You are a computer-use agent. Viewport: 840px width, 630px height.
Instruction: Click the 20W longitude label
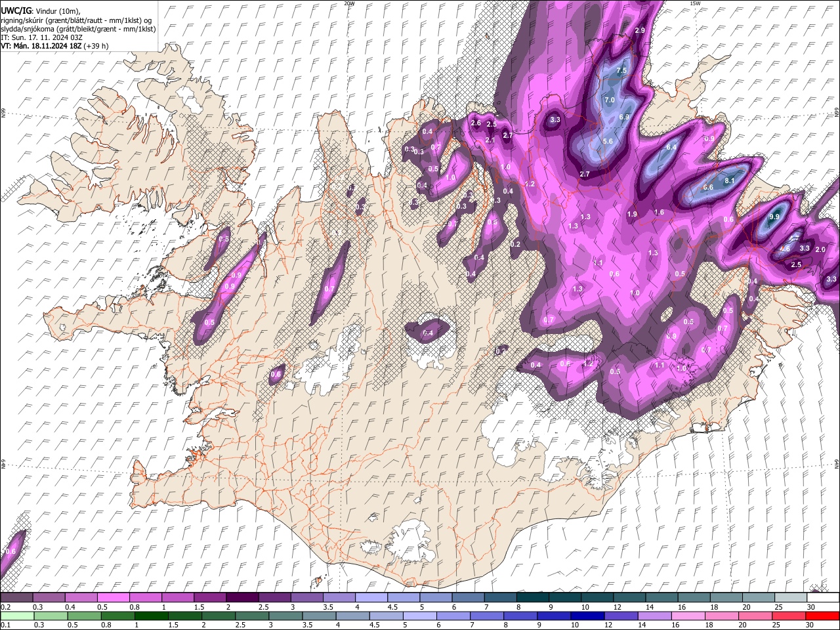350,3
